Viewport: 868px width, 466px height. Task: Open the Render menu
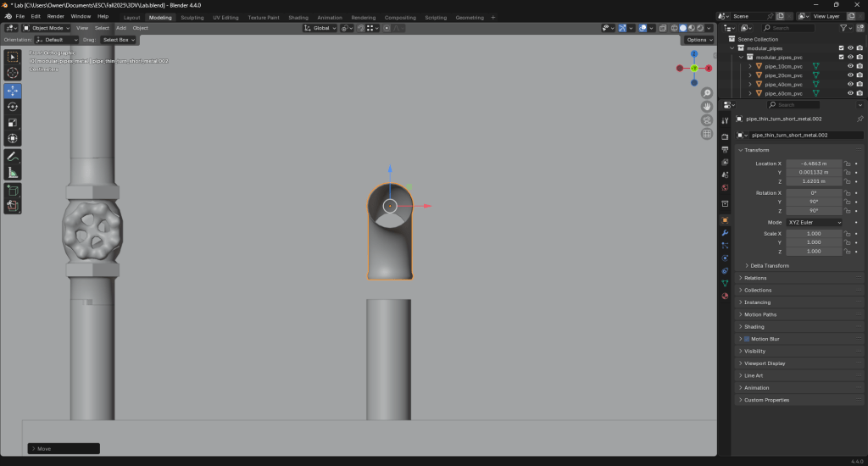coord(55,16)
